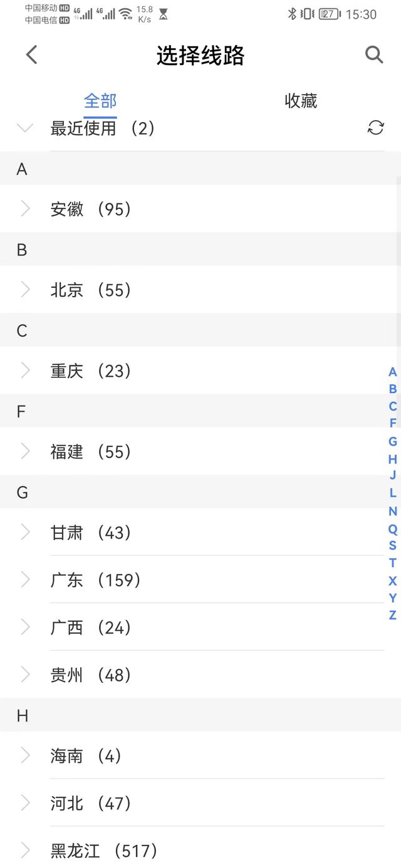Tap the back arrow to exit line selection
The width and height of the screenshot is (401, 868).
pyautogui.click(x=31, y=54)
